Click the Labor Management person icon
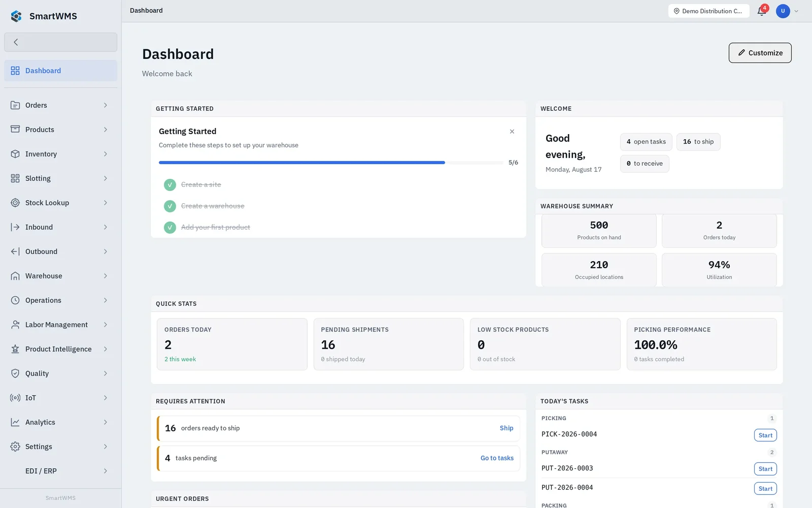Screen dimensions: 812x508 click(x=15, y=325)
